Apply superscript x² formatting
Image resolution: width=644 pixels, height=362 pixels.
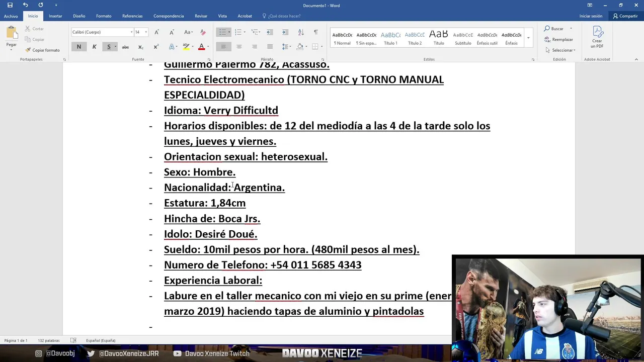pos(156,47)
